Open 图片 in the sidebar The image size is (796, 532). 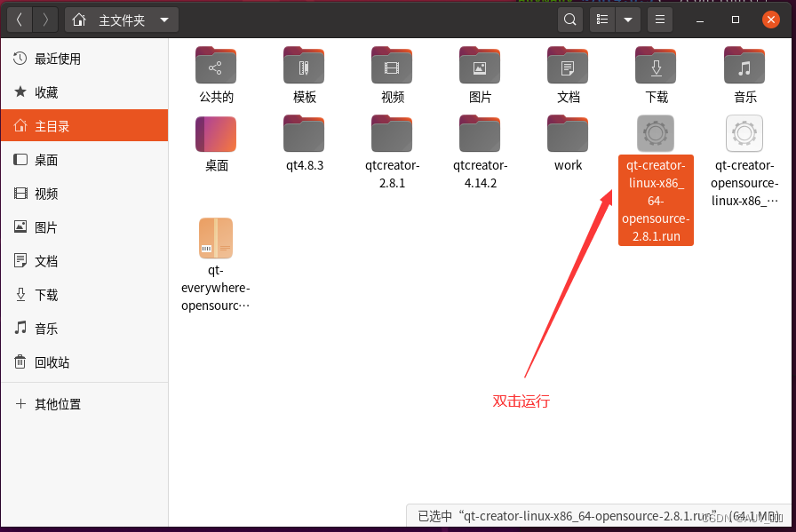click(x=84, y=227)
